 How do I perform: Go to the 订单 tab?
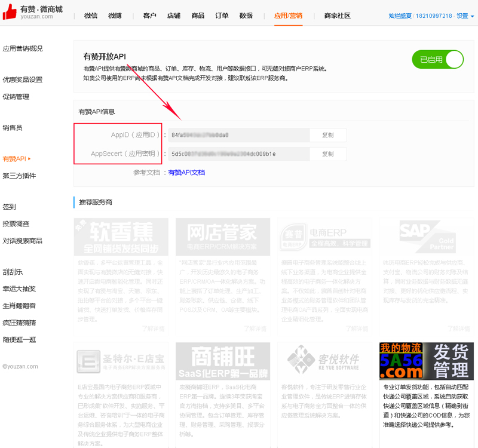[x=222, y=16]
